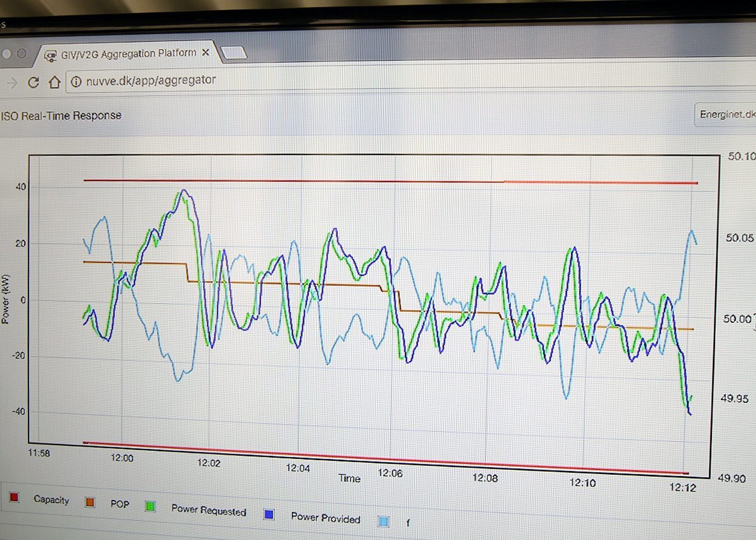Click the nuvve.dk/app/aggregator address field
Screen dimensions: 756x540
(x=151, y=81)
